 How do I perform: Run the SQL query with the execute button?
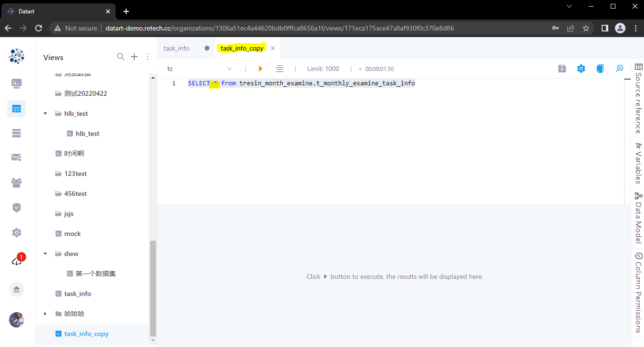[260, 69]
